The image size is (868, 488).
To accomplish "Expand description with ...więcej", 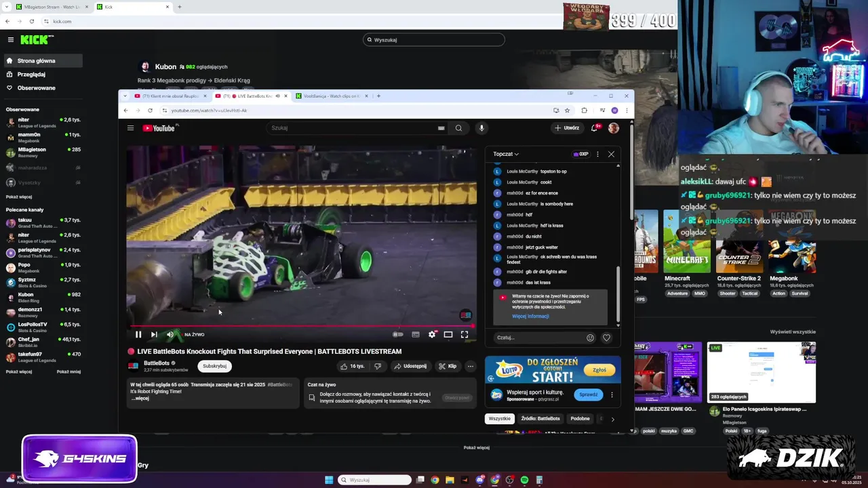I will click(140, 399).
